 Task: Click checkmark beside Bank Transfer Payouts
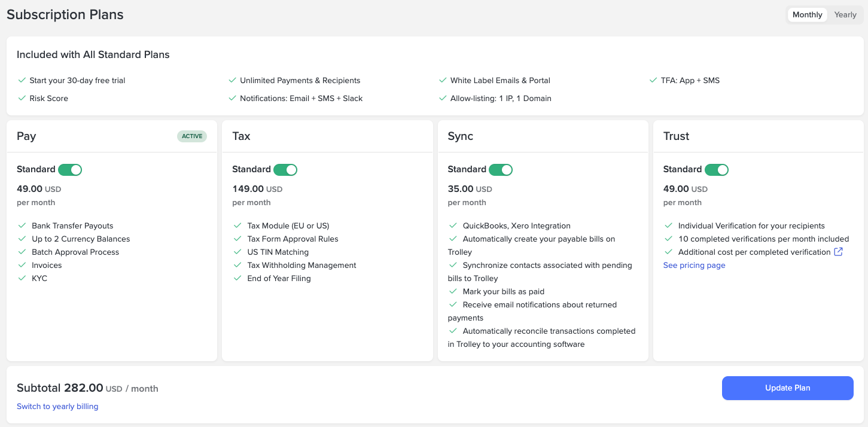tap(22, 225)
